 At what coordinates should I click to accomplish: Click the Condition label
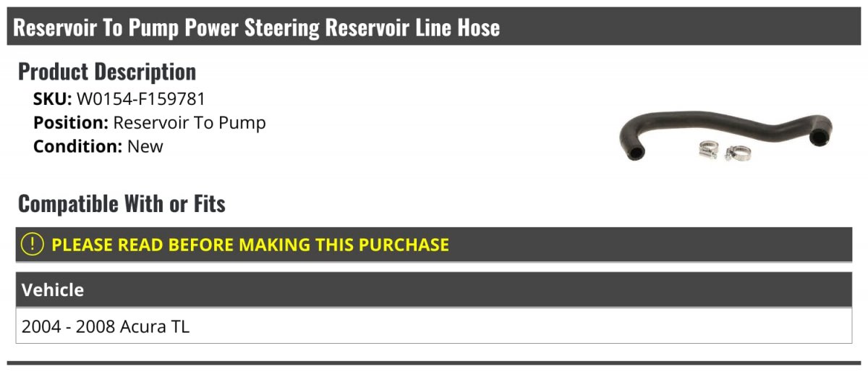click(77, 146)
